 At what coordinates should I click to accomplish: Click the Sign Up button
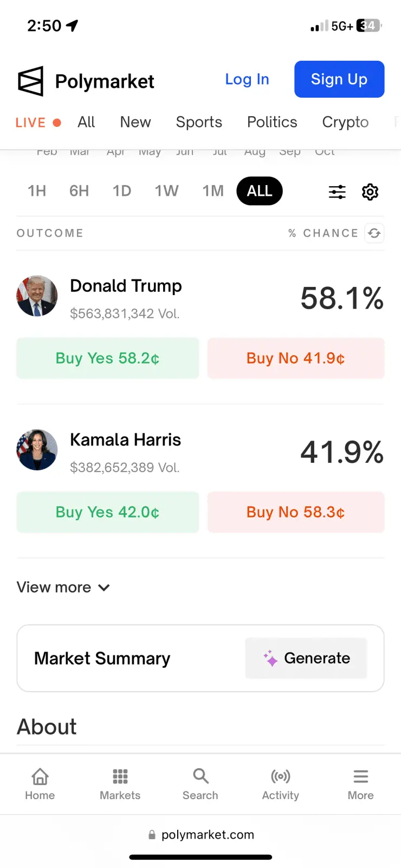point(339,79)
